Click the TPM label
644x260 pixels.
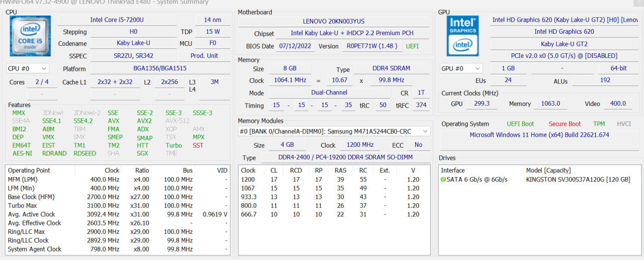point(599,124)
